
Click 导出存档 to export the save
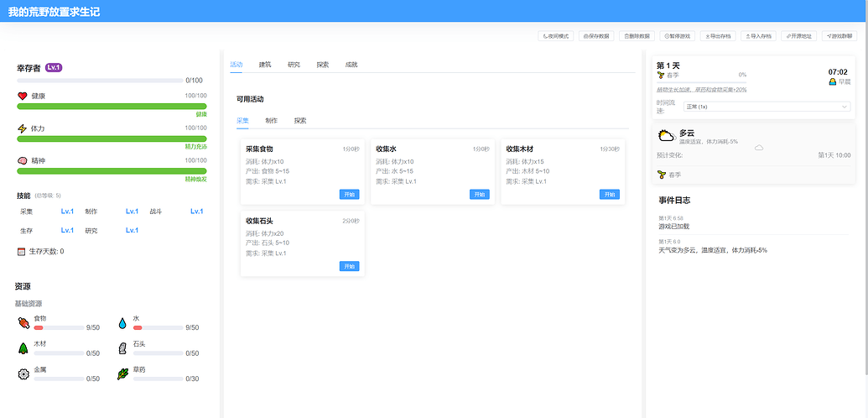(718, 36)
